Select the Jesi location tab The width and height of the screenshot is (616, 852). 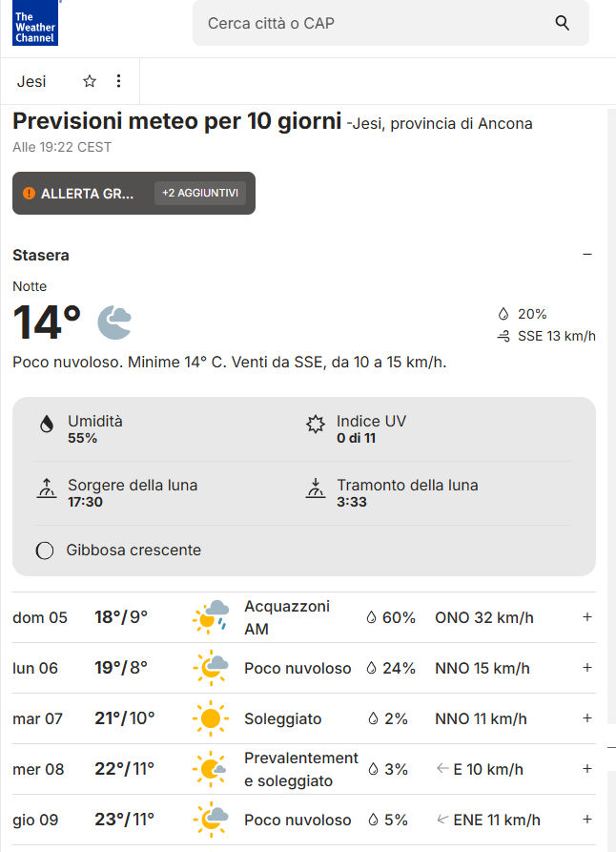point(31,81)
